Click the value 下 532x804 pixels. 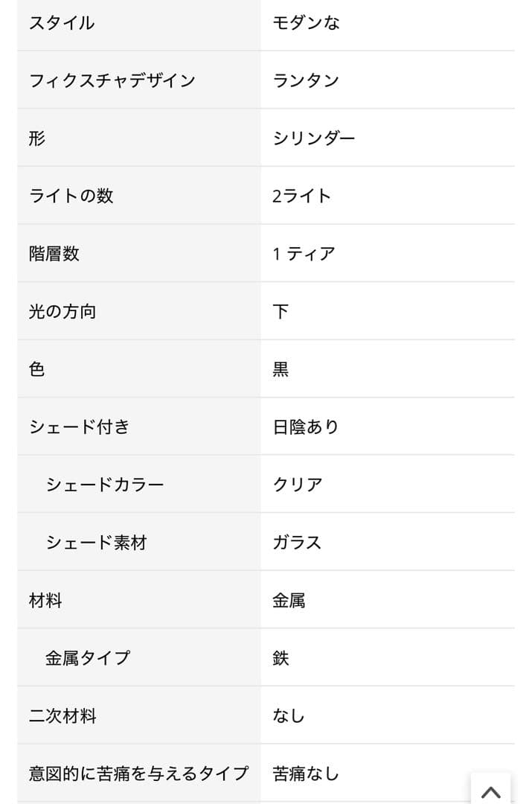(281, 311)
